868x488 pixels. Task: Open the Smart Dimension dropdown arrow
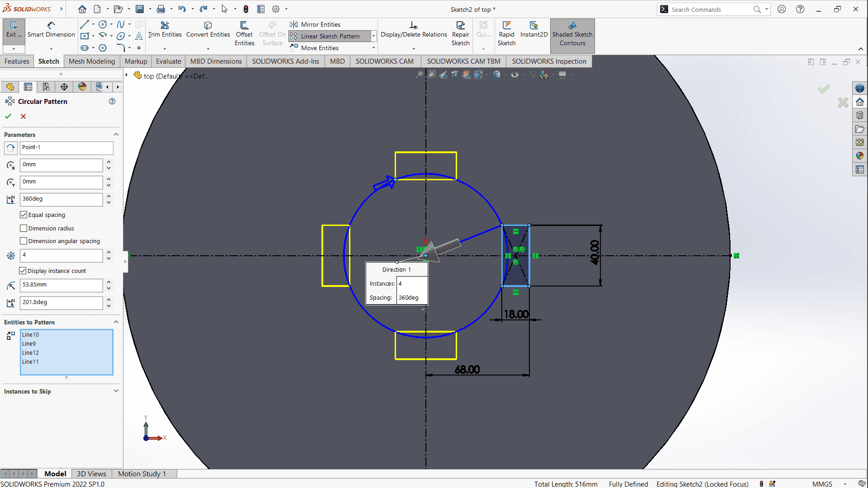(51, 48)
